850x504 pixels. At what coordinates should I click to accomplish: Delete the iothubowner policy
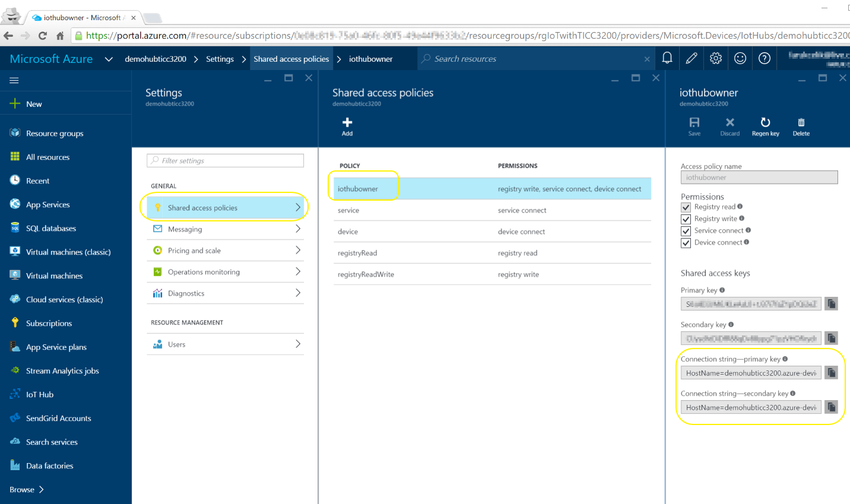tap(801, 126)
